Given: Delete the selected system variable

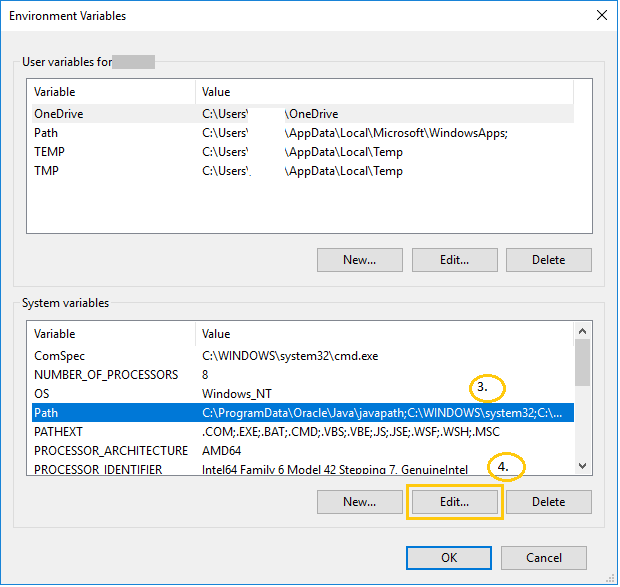Looking at the screenshot, I should [x=548, y=502].
